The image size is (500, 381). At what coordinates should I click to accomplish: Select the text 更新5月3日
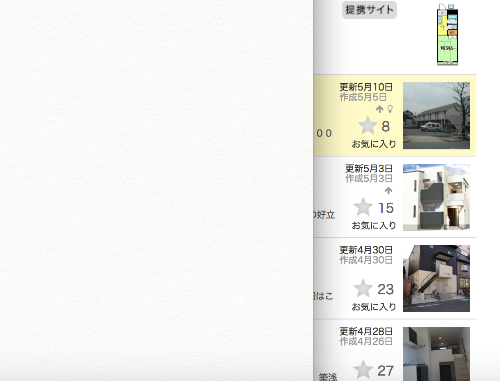tap(369, 168)
